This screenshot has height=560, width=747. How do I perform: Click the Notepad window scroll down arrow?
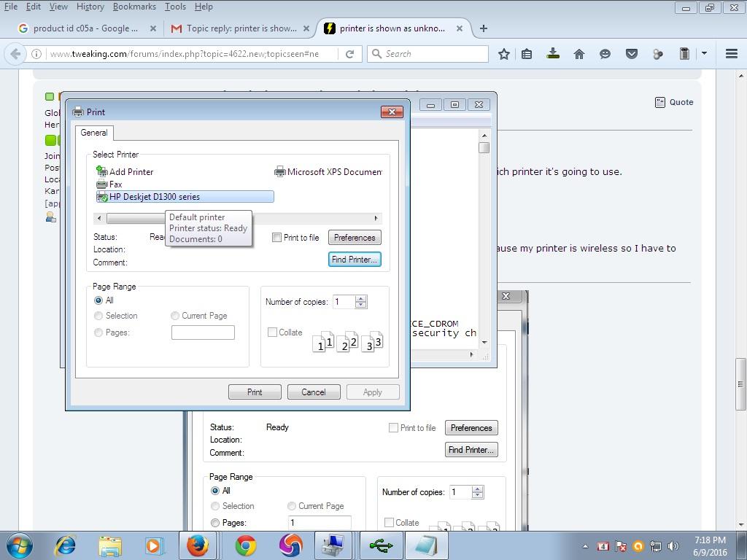pos(484,343)
